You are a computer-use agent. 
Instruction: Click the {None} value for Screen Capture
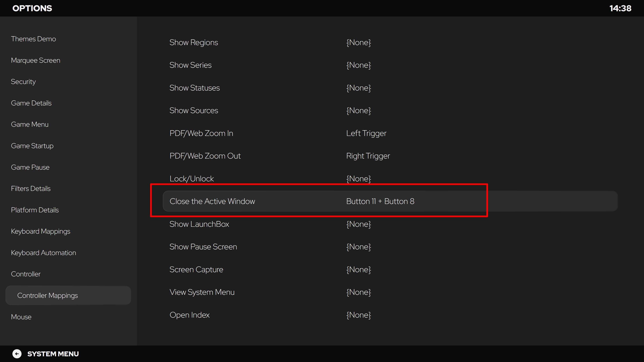tap(359, 269)
